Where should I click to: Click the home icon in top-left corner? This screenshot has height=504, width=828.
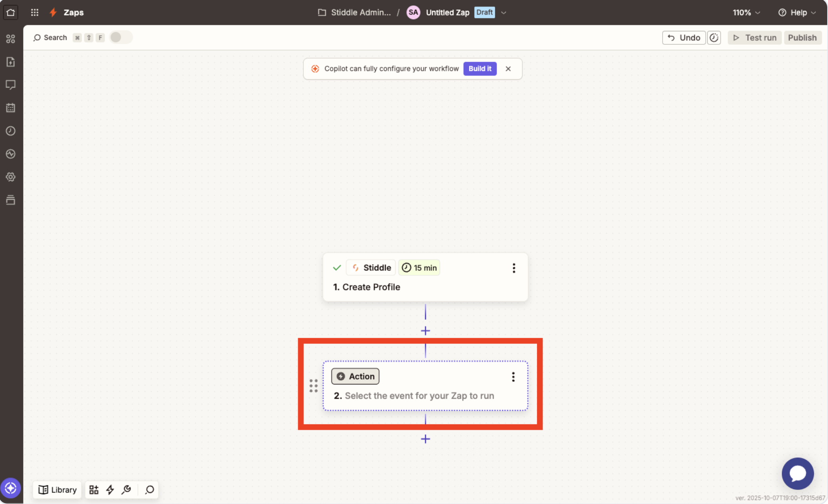point(11,12)
